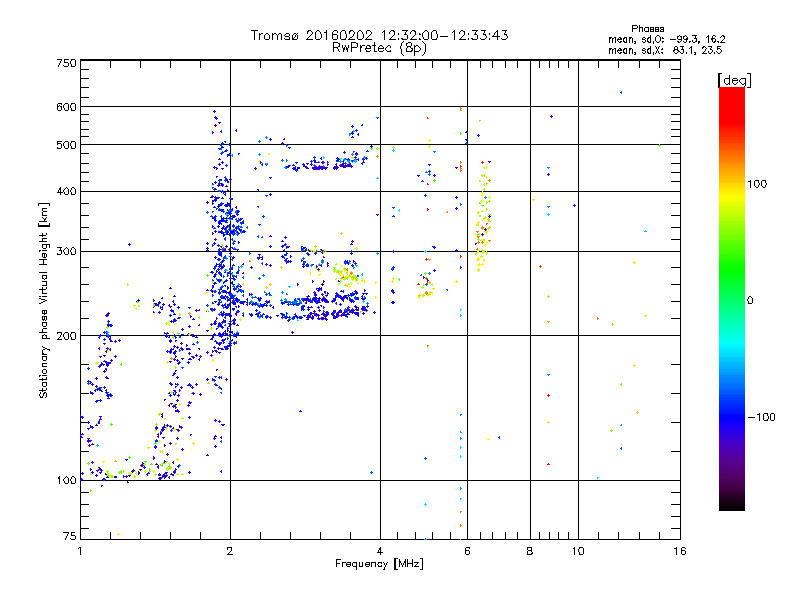Select the 'mean, sd,O: -99.3, 16.2' line
Image resolution: width=800 pixels, height=600 pixels.
click(x=666, y=39)
